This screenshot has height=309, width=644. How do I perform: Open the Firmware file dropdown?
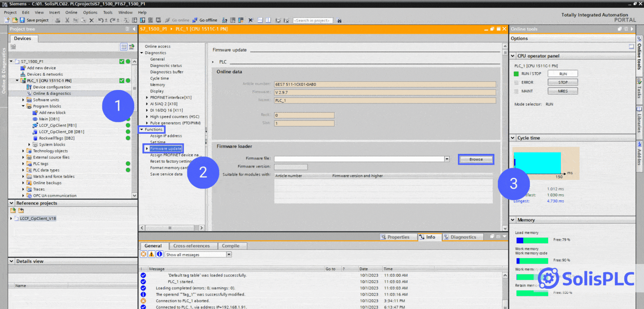447,159
